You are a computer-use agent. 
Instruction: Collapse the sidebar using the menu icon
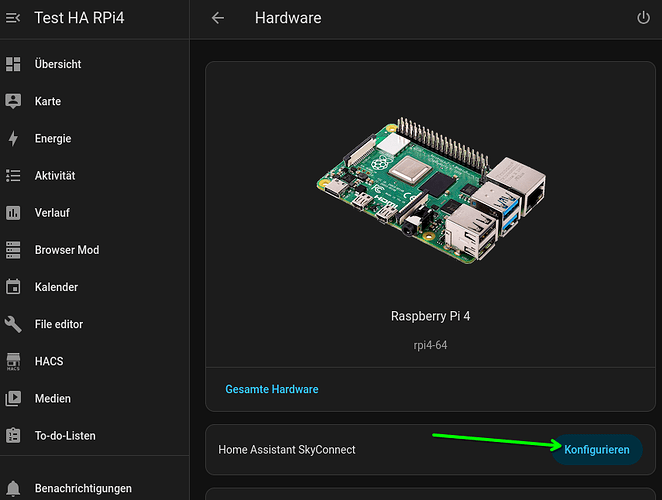coord(13,18)
